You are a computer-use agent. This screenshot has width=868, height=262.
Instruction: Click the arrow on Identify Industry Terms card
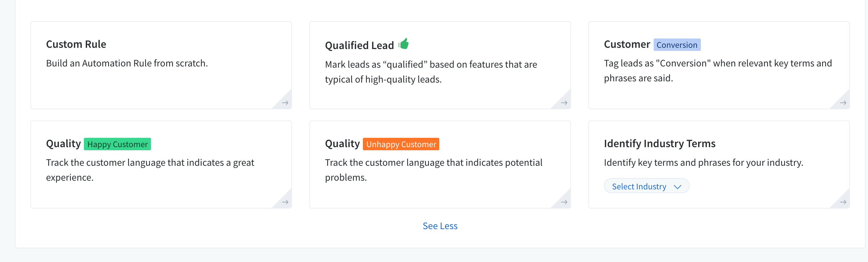click(x=843, y=202)
